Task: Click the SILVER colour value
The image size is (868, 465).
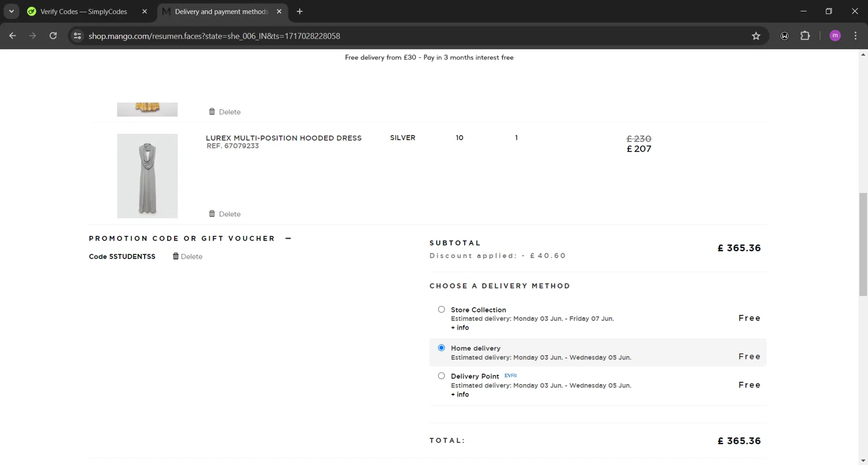Action: click(403, 138)
